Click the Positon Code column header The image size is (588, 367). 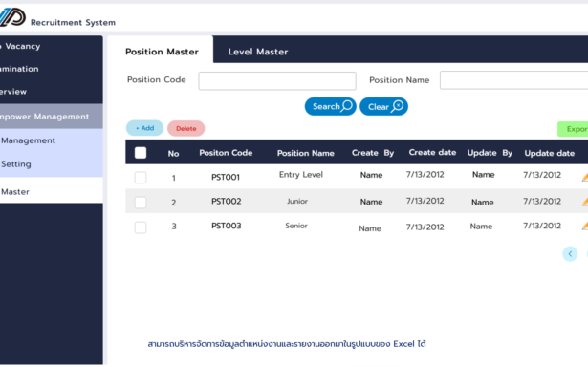click(226, 153)
